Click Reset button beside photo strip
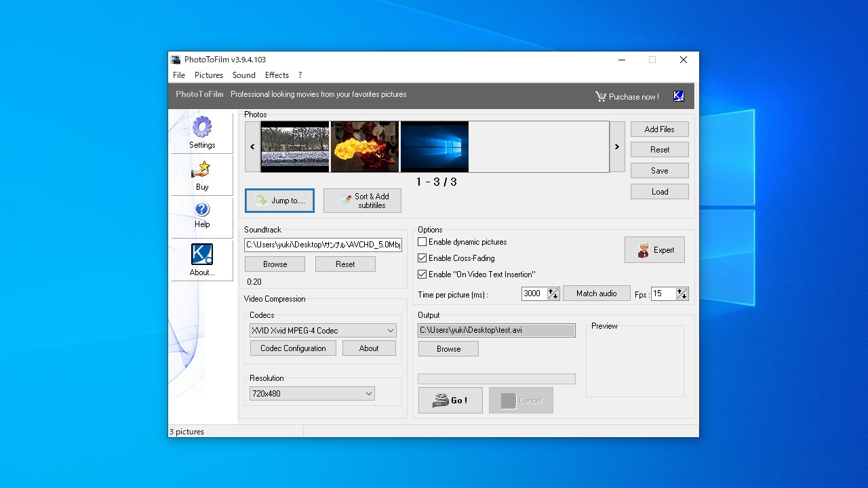 point(660,150)
